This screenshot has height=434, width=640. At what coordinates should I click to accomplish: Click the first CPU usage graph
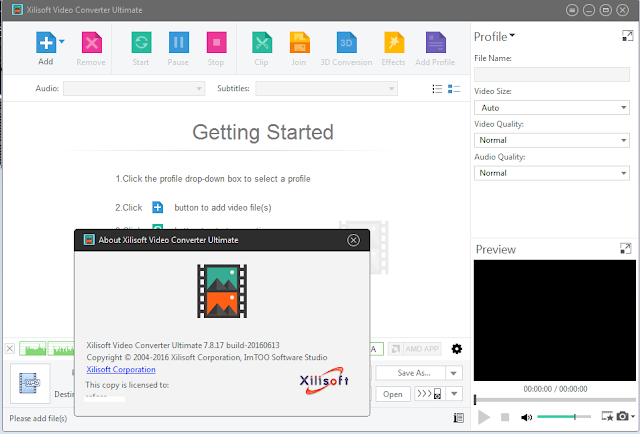pos(33,349)
